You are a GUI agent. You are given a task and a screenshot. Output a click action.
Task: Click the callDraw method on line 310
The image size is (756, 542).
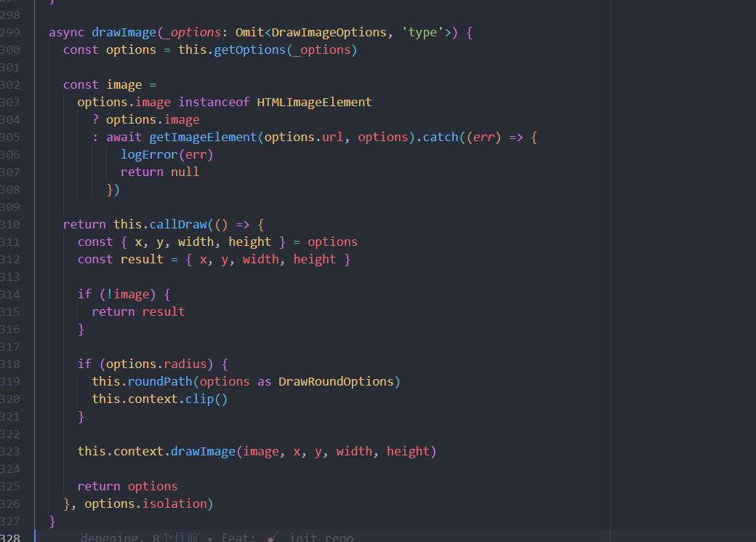(x=177, y=224)
